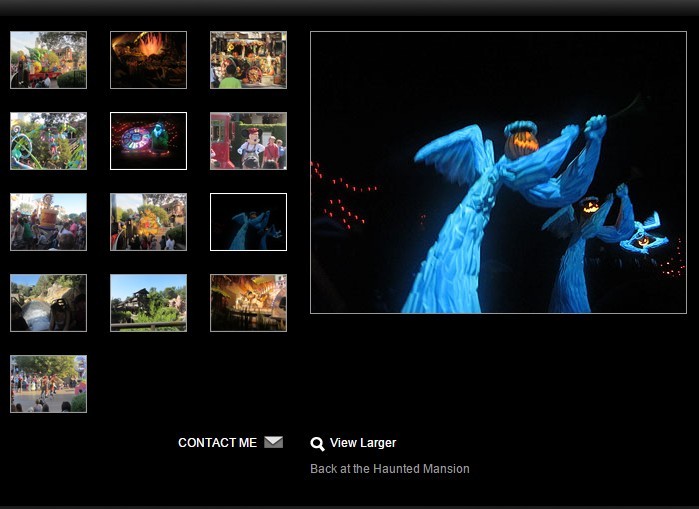Click the View Larger link text

(363, 443)
